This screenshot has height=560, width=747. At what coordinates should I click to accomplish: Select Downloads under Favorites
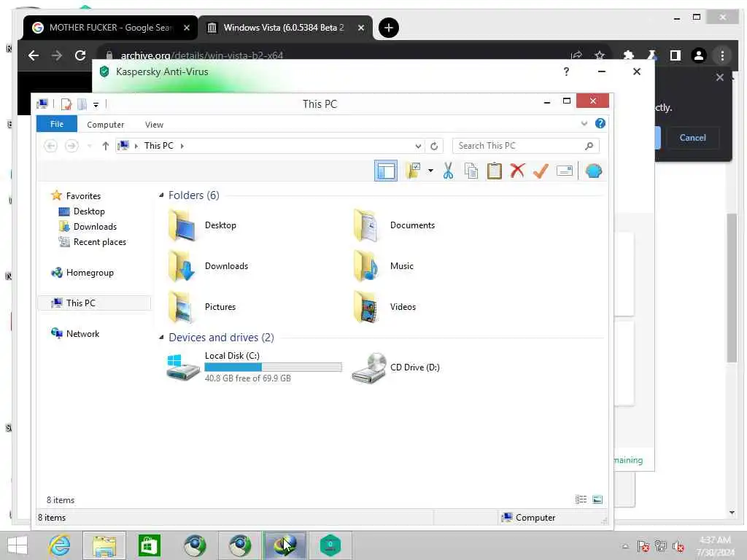(x=88, y=227)
